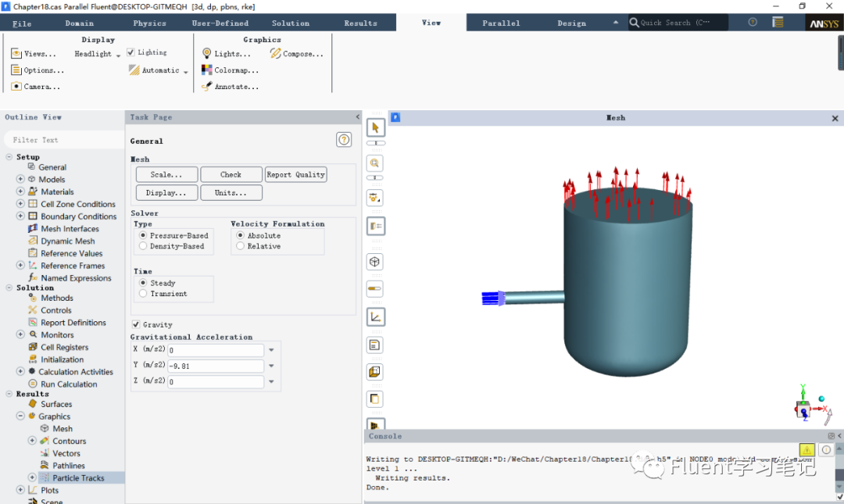This screenshot has height=504, width=844.
Task: Select Density-Based solver type
Action: [x=143, y=246]
